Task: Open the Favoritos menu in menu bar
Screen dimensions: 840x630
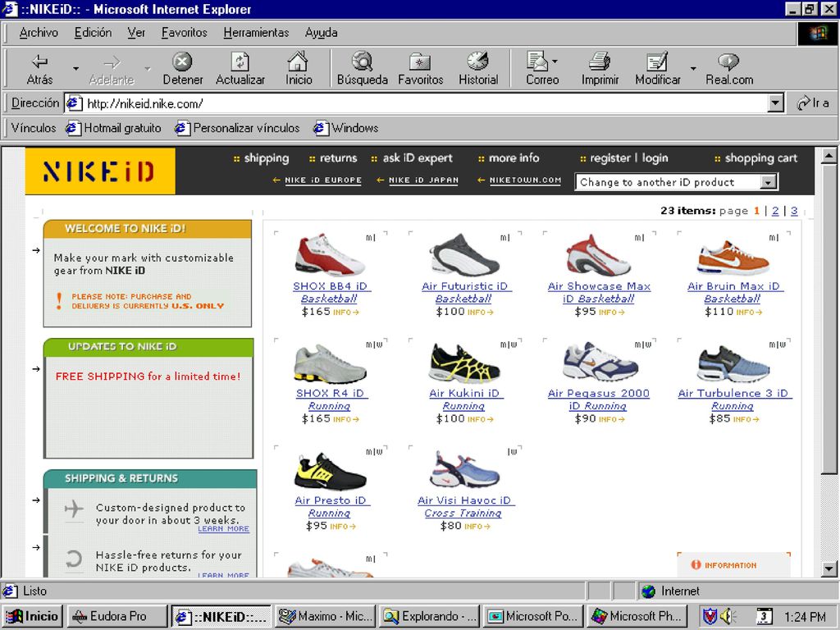Action: (185, 33)
